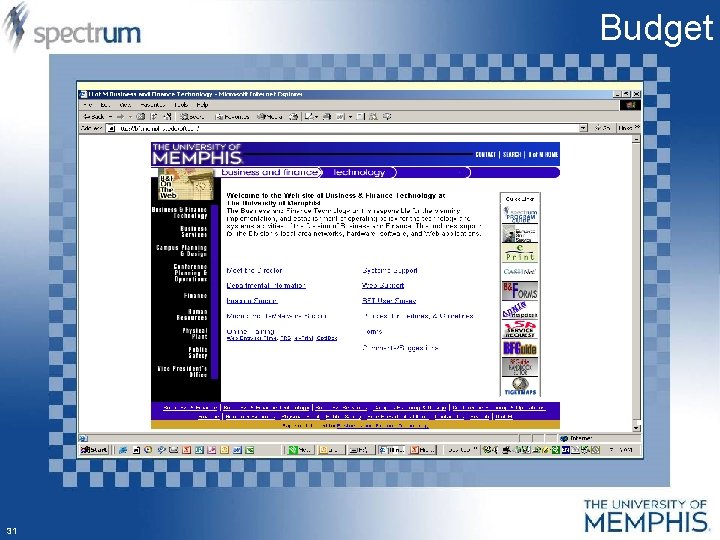Open the Tools menu
Screen dimensions: 720x540
[x=181, y=105]
